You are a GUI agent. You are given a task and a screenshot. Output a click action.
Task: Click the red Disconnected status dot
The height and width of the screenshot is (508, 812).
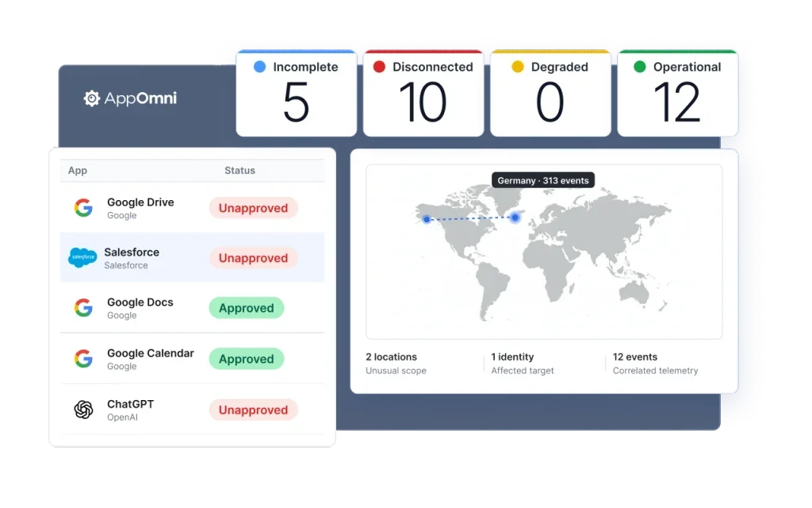coord(380,67)
